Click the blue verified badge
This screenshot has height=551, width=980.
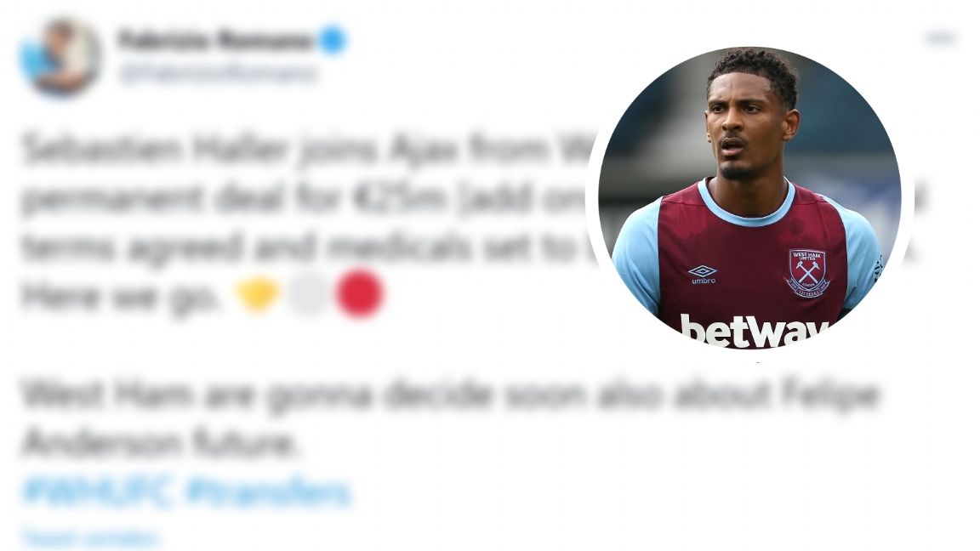333,40
